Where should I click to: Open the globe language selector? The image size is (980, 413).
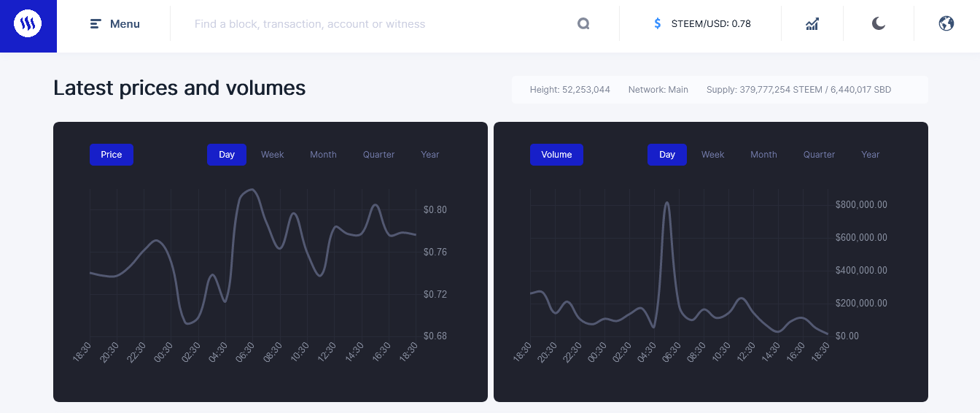tap(946, 23)
